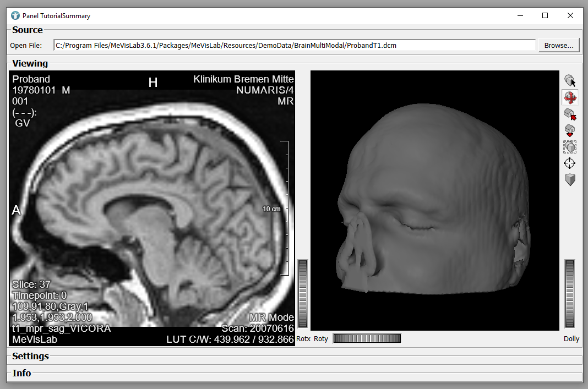The width and height of the screenshot is (588, 389).
Task: Collapse the Viewing section header
Action: 30,63
